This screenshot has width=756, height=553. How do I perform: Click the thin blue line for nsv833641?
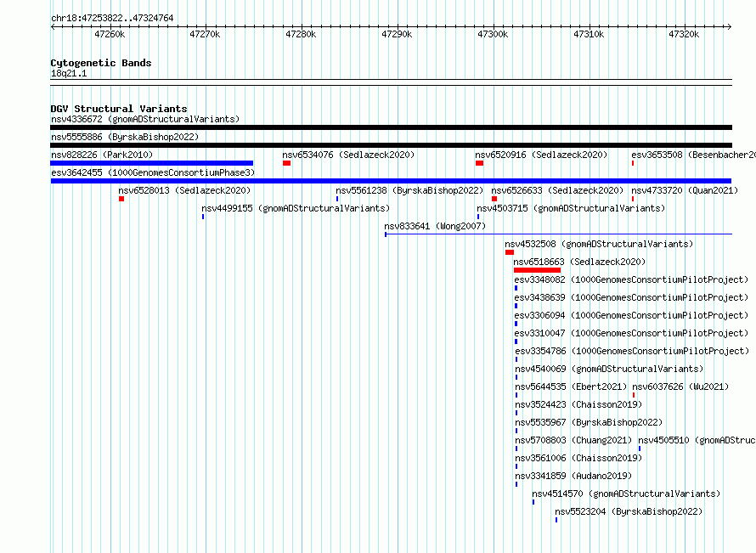[x=559, y=234]
